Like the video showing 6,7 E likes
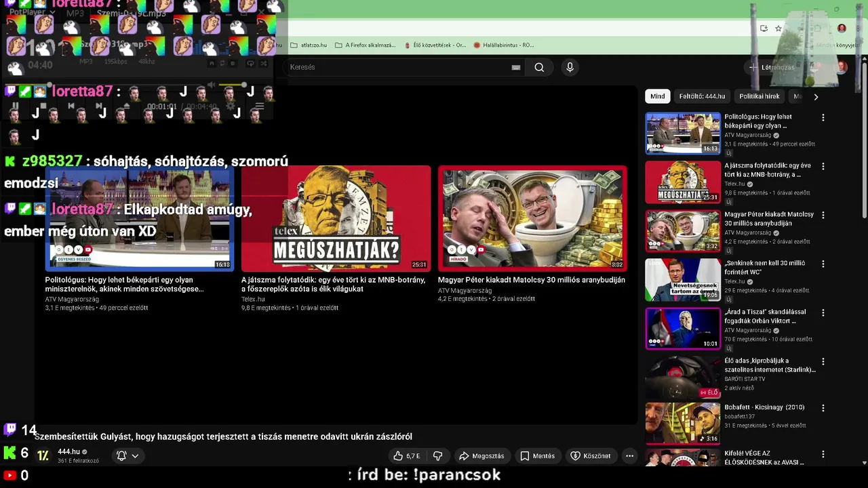This screenshot has width=868, height=488. 407,456
